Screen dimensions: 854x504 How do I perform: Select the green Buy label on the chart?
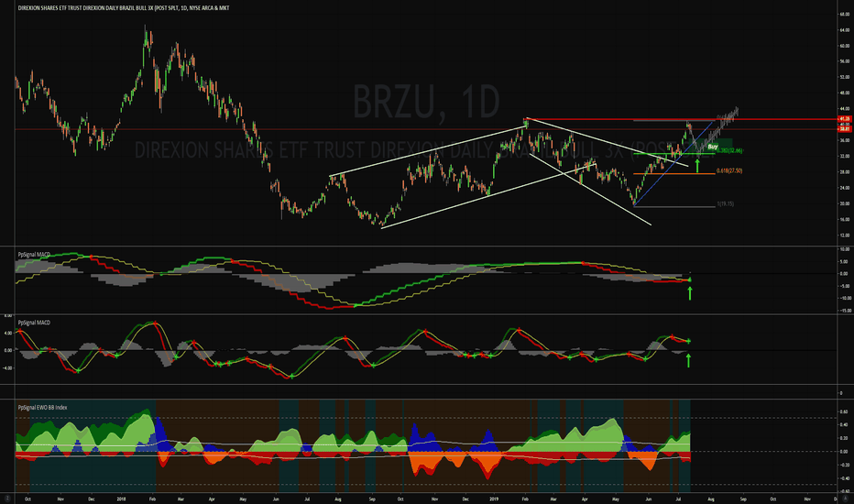pyautogui.click(x=712, y=148)
